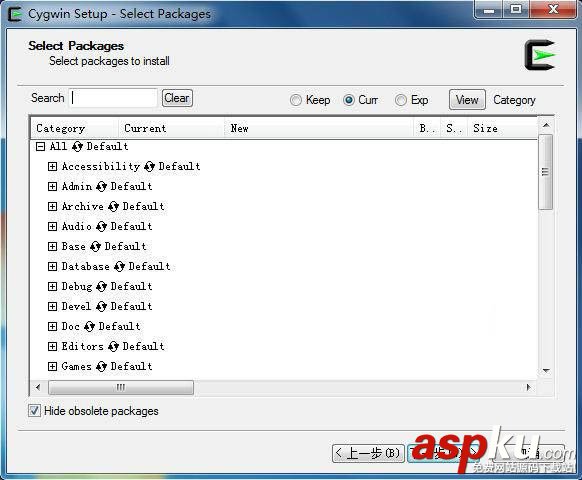
Task: Click the cycle icon next to Admin
Action: tap(101, 186)
